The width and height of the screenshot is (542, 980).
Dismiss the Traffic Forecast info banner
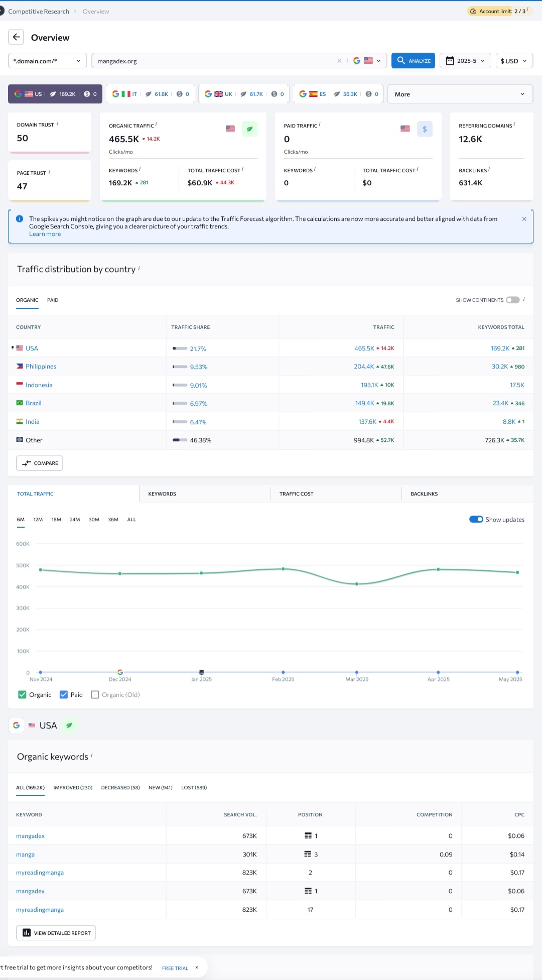point(524,219)
